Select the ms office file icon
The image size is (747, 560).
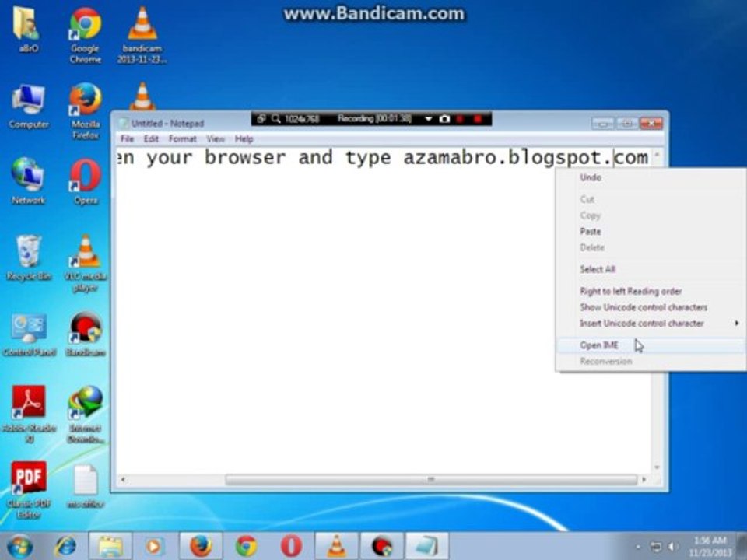(x=86, y=486)
